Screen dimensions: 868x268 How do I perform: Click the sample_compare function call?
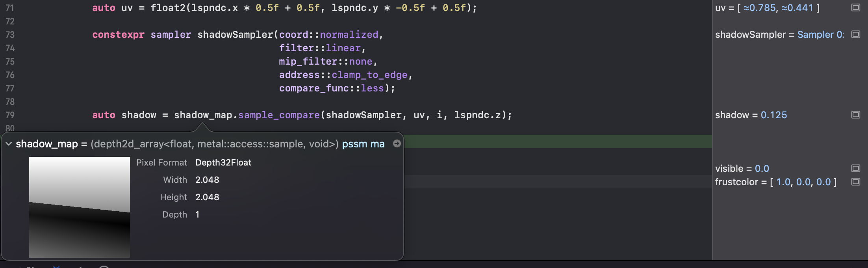pos(279,115)
